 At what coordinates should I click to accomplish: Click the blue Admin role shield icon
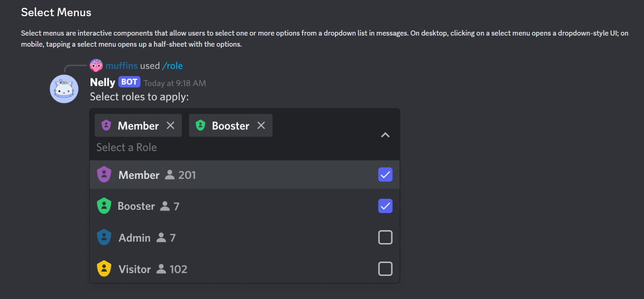coord(104,237)
